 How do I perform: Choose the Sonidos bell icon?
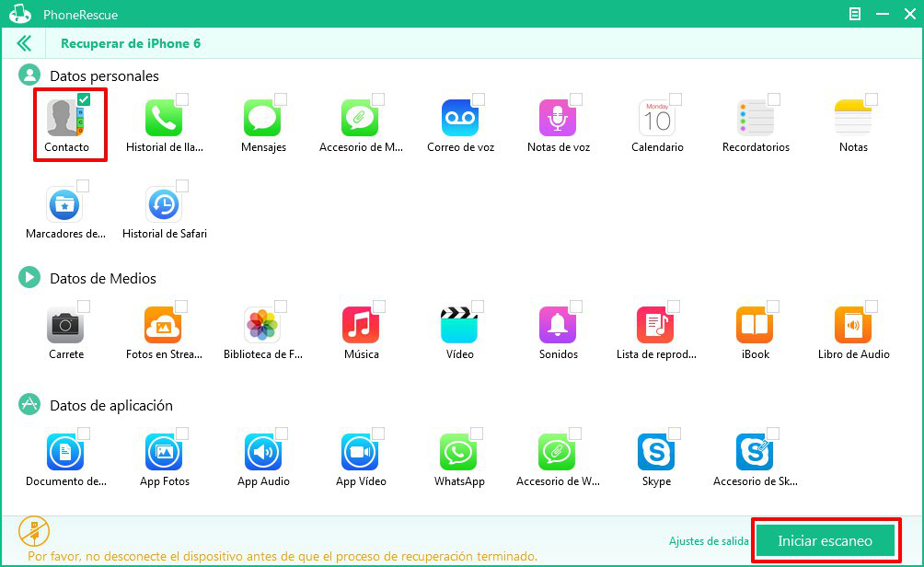[558, 325]
